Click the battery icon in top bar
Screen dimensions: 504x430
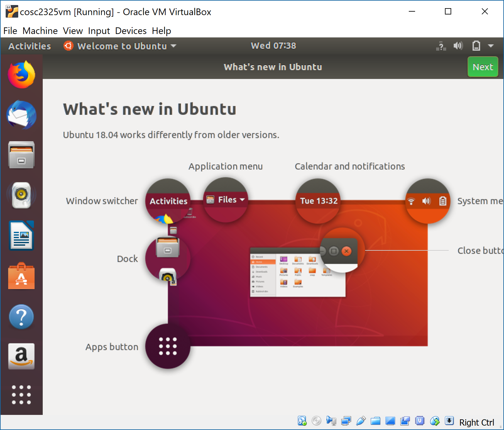click(476, 46)
